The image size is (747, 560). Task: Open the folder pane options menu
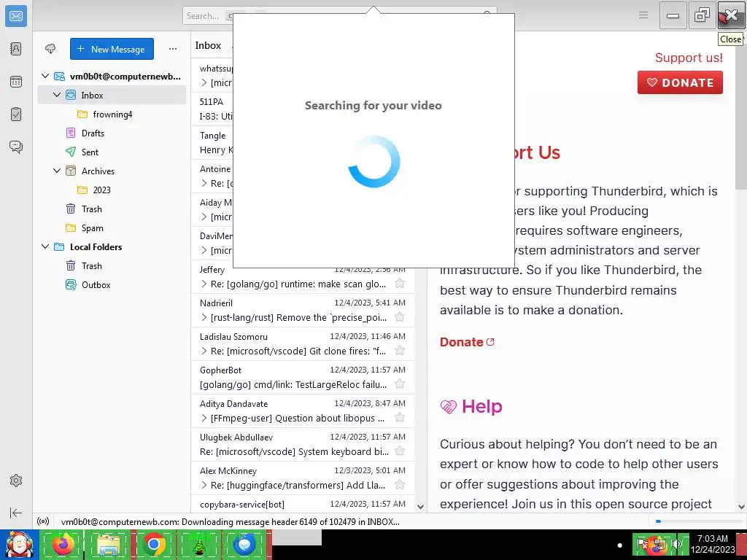coord(172,49)
